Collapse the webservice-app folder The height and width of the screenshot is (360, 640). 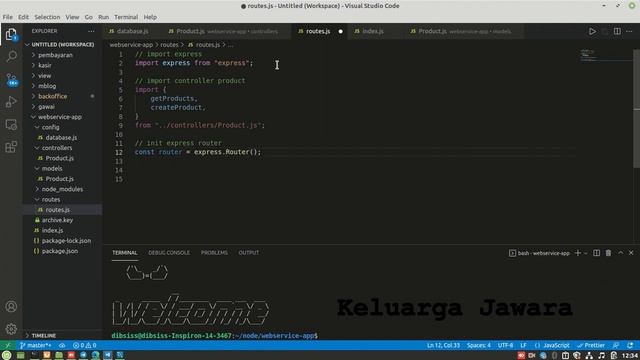coord(62,117)
